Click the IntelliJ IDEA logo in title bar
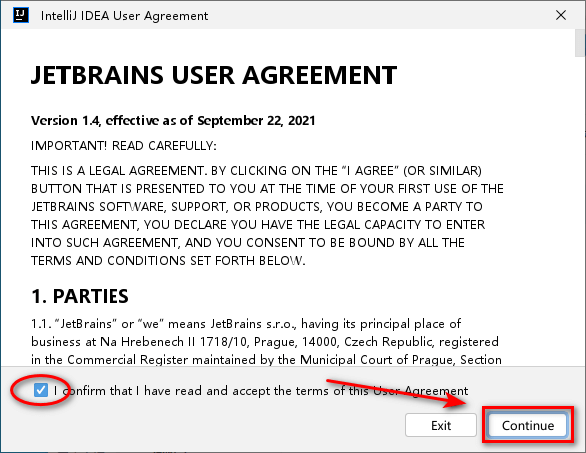586x453 pixels. [21, 15]
